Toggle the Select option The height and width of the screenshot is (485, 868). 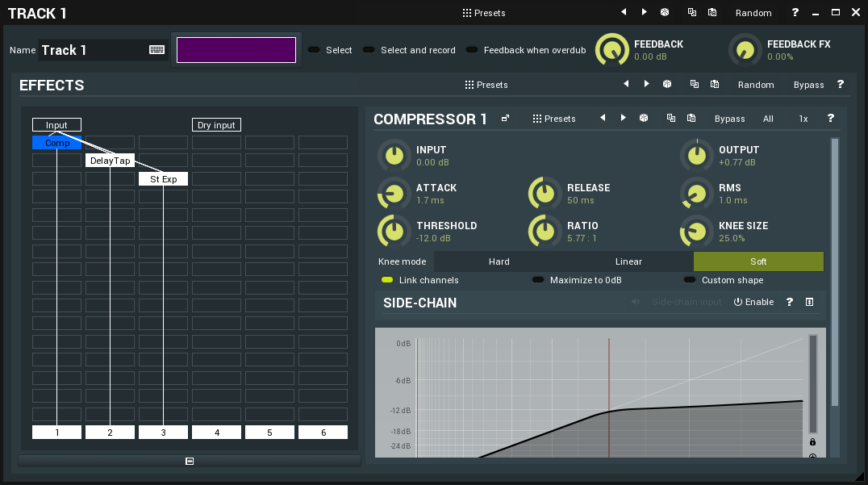point(330,50)
